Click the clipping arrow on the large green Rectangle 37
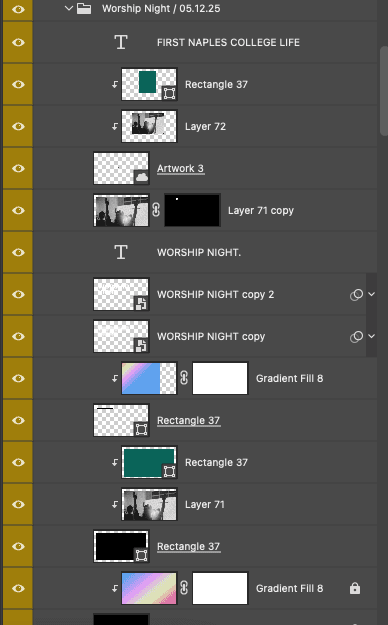 (x=115, y=462)
